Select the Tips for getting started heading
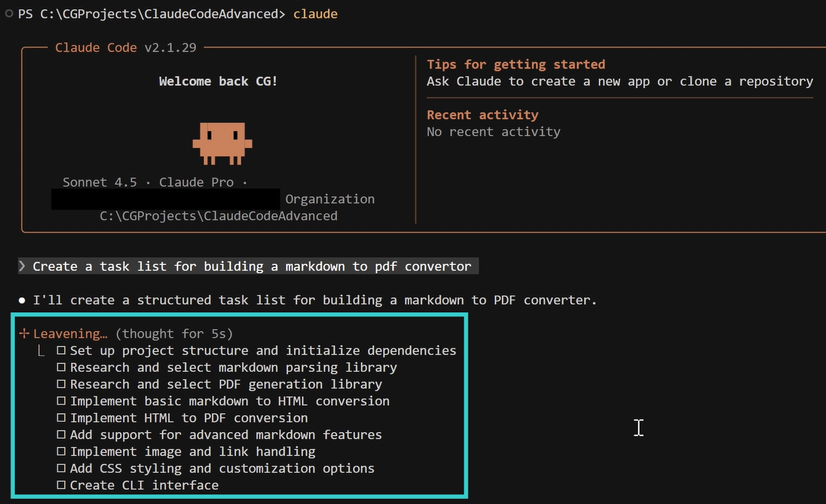The width and height of the screenshot is (826, 504). tap(515, 64)
